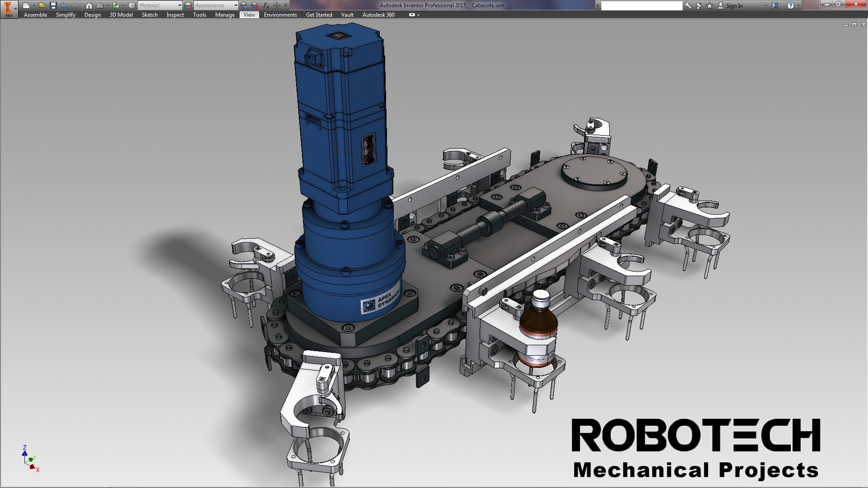Open the Appearance combo box
This screenshot has height=488, width=868.
pyautogui.click(x=216, y=5)
